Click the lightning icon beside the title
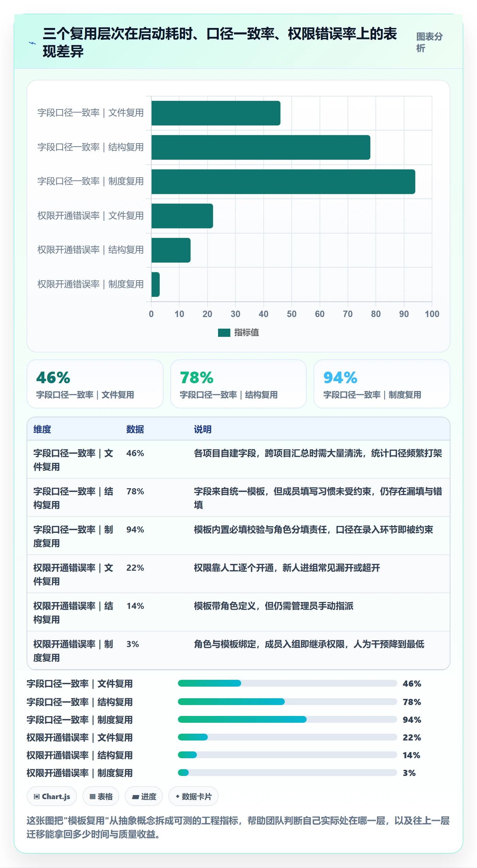This screenshot has width=477, height=868. tap(32, 43)
